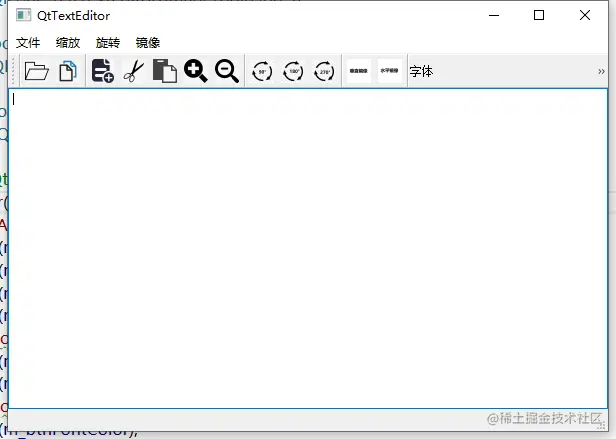This screenshot has width=616, height=439.
Task: Close the QtTextEditor window
Action: click(585, 15)
